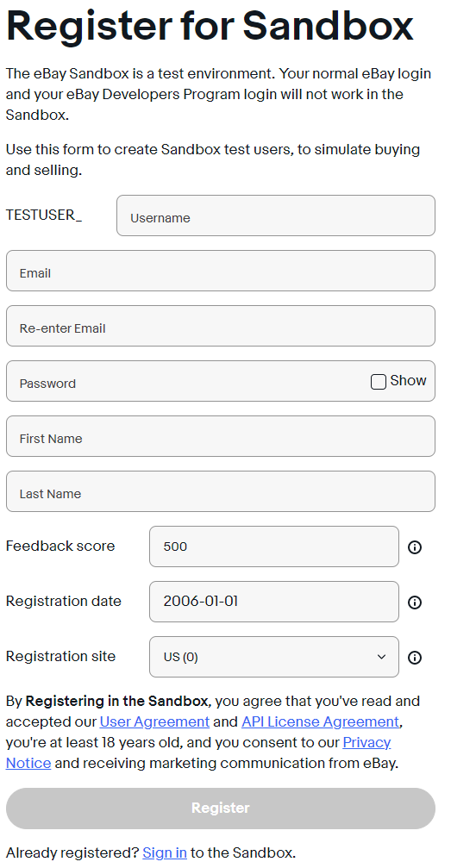The image size is (451, 868).
Task: Tick the Show password checkbox
Action: click(379, 381)
